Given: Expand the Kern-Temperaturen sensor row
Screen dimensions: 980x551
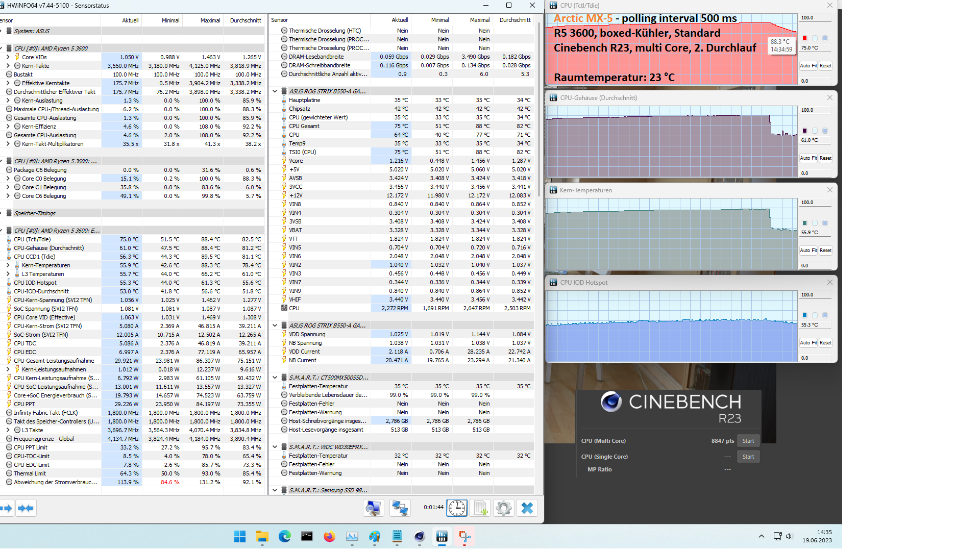Looking at the screenshot, I should point(8,265).
